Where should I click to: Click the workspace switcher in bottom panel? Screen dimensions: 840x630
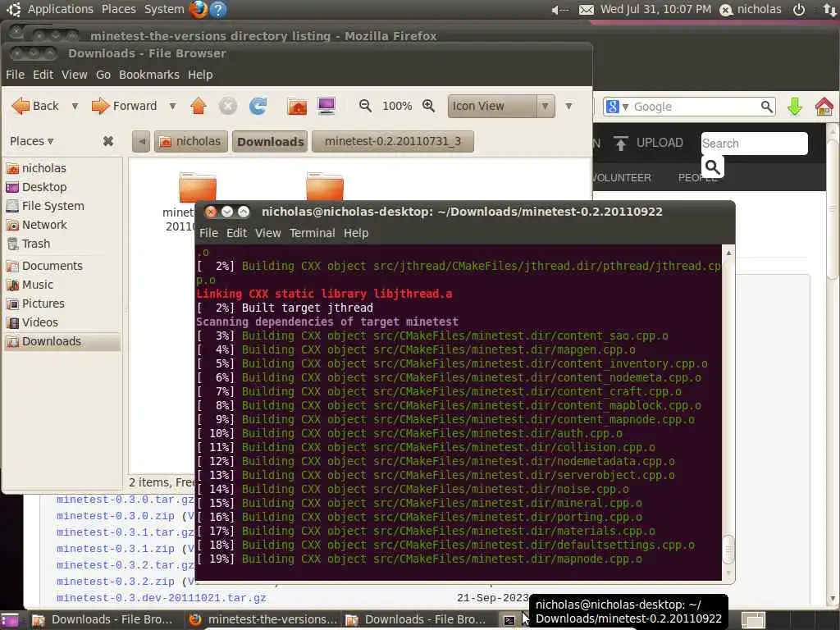pos(753,620)
